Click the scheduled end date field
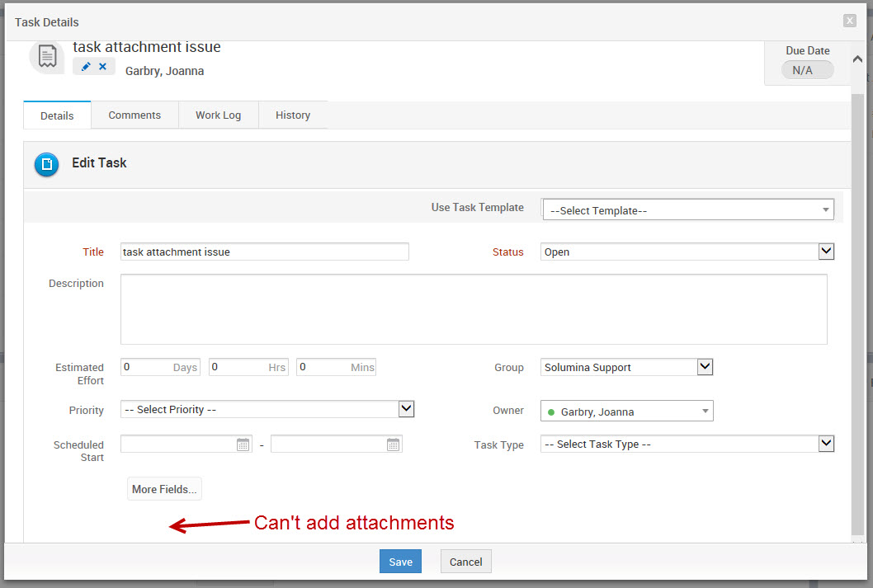This screenshot has width=873, height=588. tap(337, 444)
